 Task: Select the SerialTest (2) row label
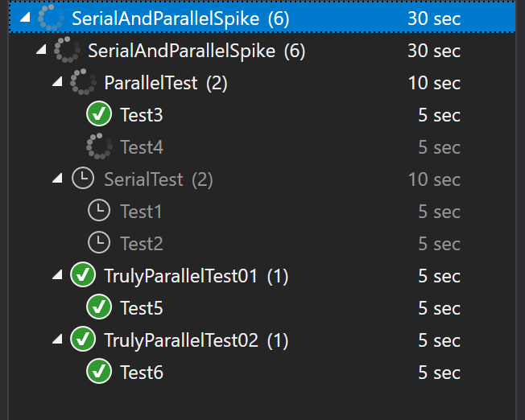click(x=159, y=179)
